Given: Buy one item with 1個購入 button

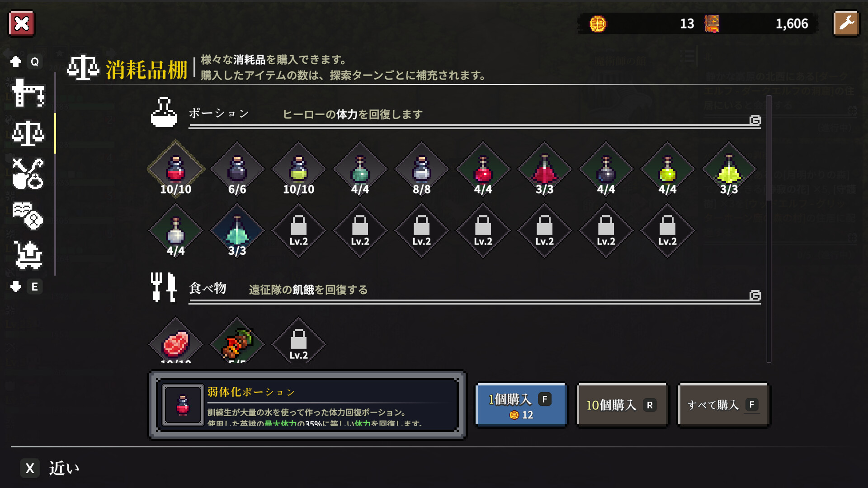Looking at the screenshot, I should point(521,405).
